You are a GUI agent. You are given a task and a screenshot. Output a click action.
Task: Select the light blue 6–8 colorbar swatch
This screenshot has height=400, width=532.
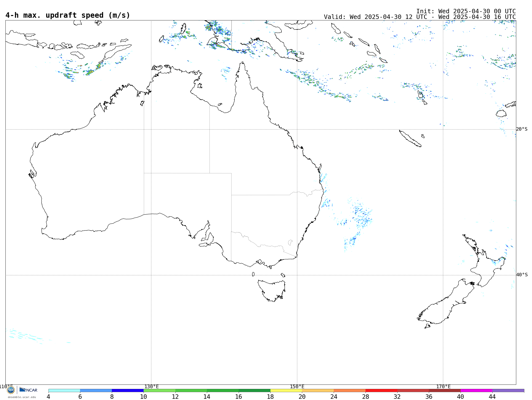click(96, 391)
